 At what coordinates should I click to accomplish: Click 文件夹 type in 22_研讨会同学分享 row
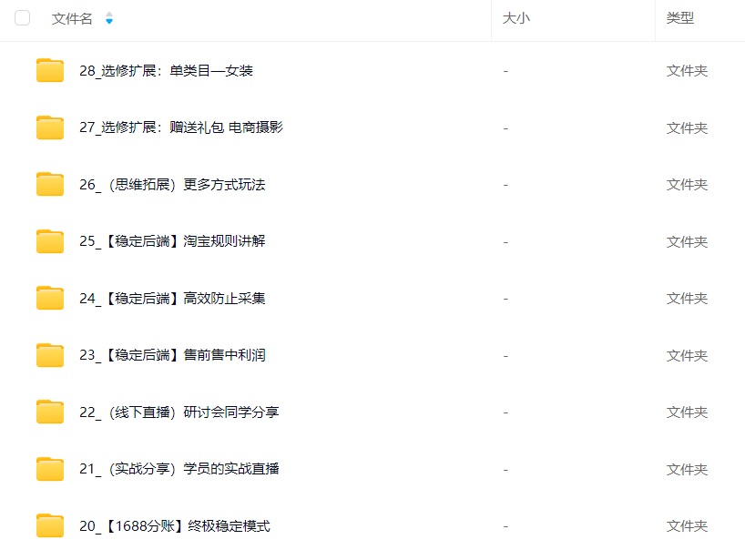pyautogui.click(x=687, y=412)
